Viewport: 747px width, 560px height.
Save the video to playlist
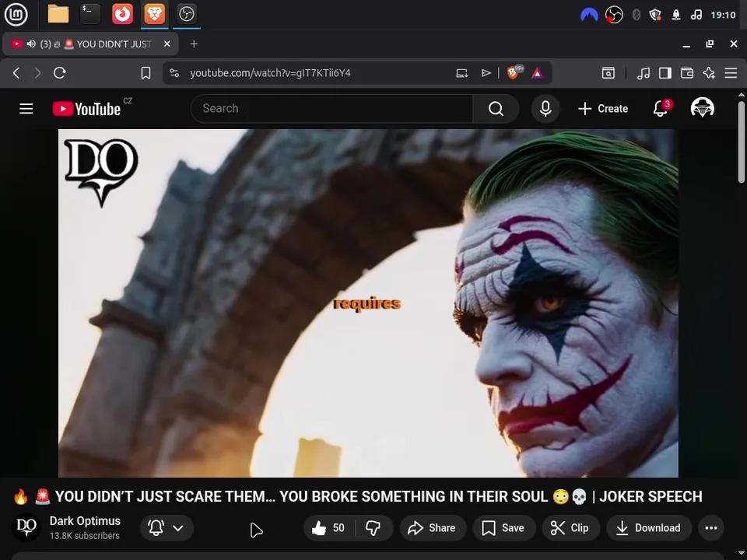(504, 527)
